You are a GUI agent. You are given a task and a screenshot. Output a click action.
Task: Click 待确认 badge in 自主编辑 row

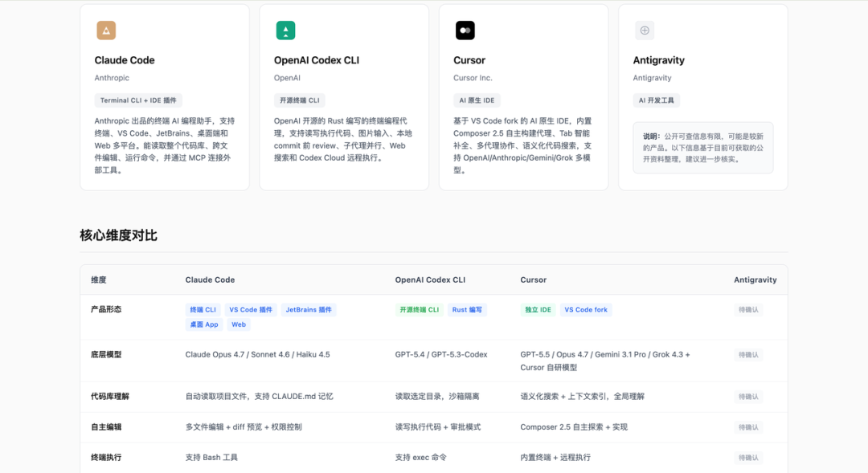click(x=748, y=427)
